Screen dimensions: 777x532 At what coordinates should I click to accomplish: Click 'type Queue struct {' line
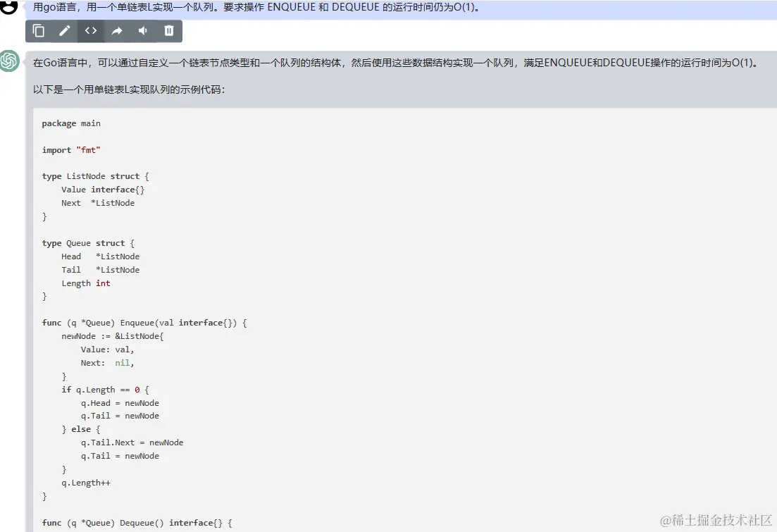tap(88, 243)
